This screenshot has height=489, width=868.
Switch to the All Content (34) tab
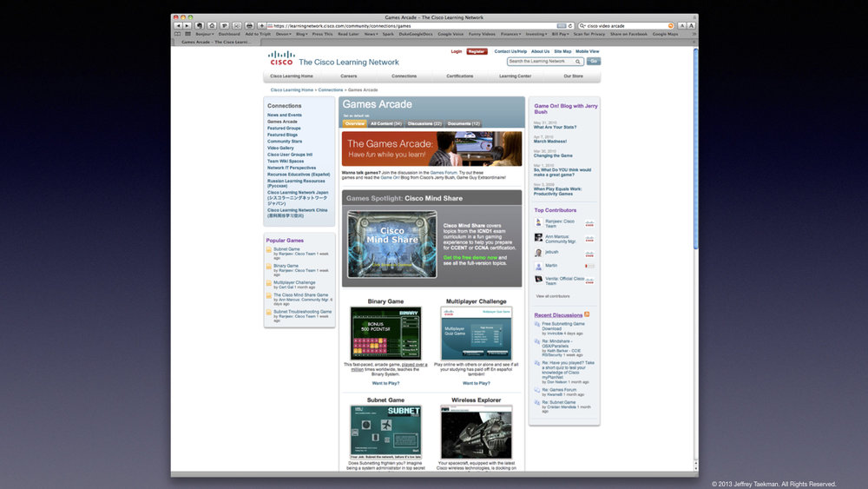386,124
